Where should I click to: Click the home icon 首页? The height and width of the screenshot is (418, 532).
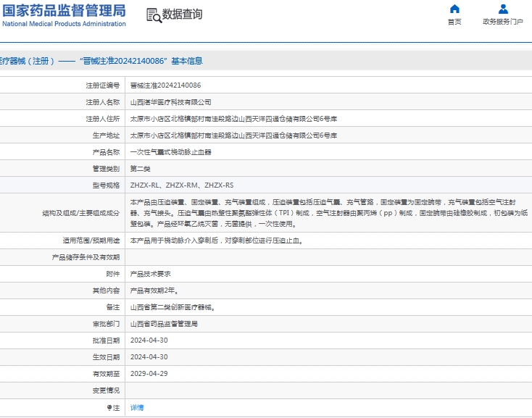point(454,9)
